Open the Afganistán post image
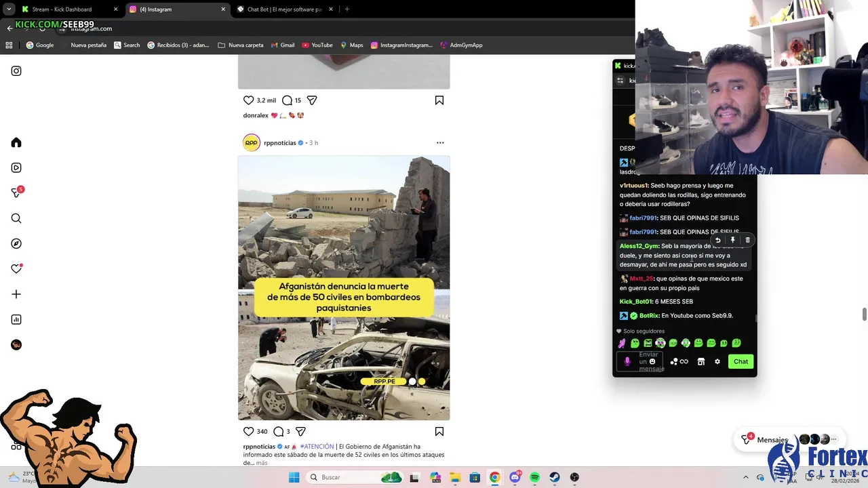 pyautogui.click(x=344, y=288)
